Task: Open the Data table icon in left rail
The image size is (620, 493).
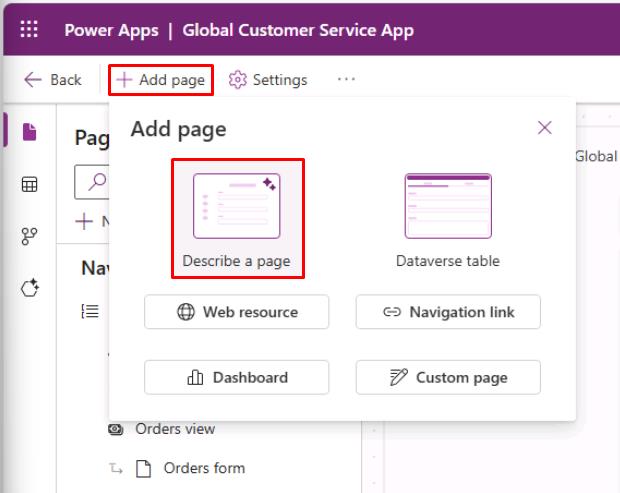Action: [30, 184]
